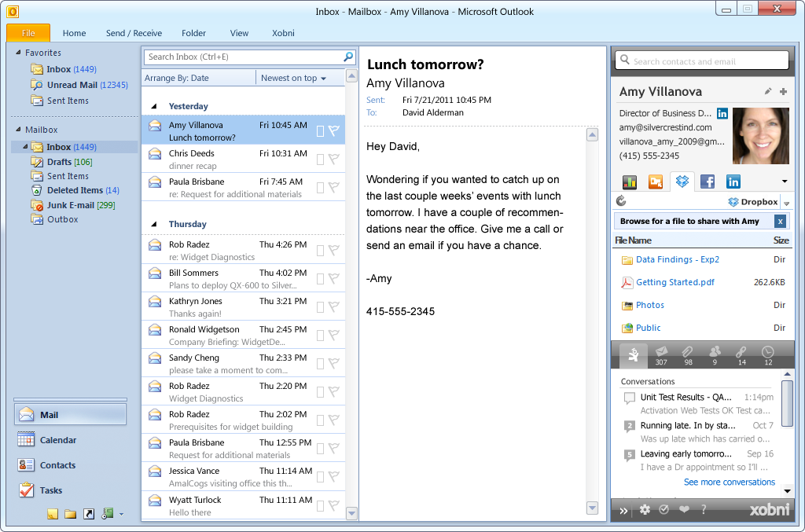Open the Getting Started.pdf file
This screenshot has height=532, width=805.
pyautogui.click(x=675, y=282)
